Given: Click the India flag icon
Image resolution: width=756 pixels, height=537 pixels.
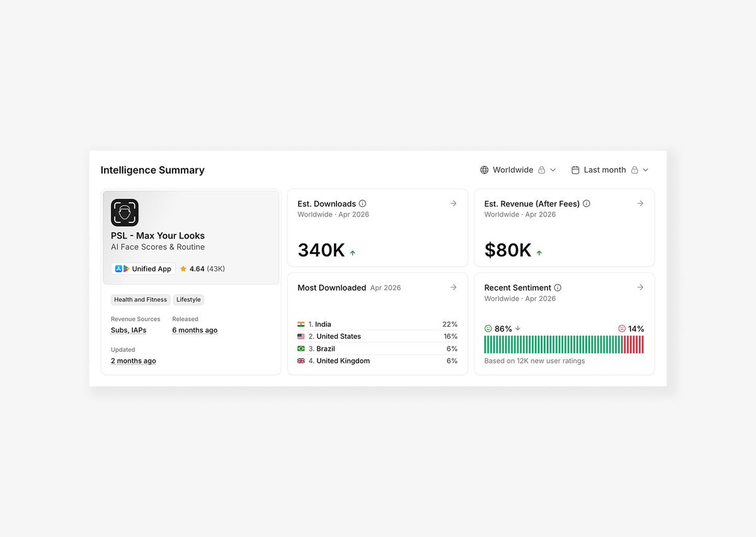Looking at the screenshot, I should [301, 324].
